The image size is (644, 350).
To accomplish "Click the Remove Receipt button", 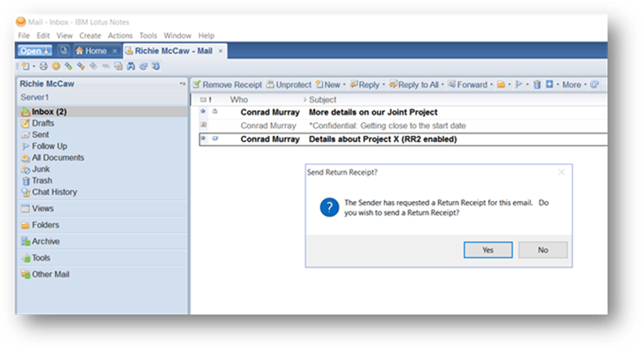I will tap(228, 84).
